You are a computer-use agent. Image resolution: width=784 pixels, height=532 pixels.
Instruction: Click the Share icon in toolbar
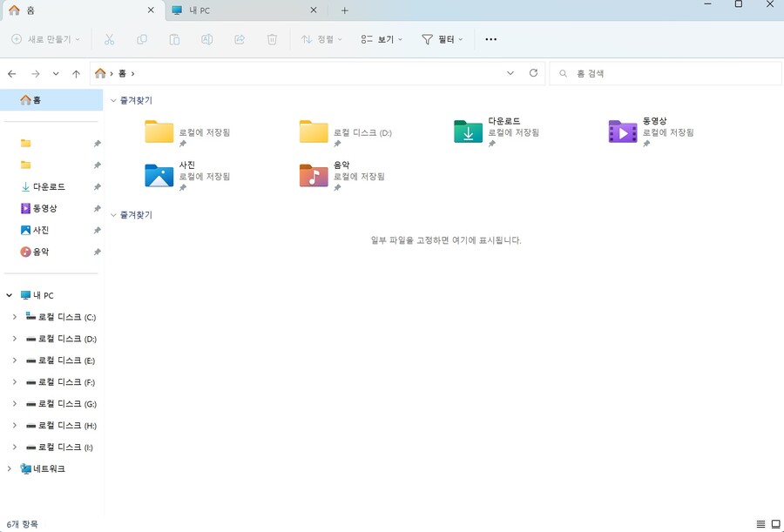(240, 39)
